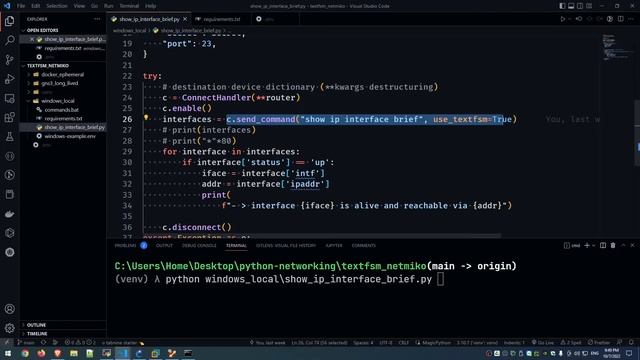640x360 pixels.
Task: Expand the docker_ephemeral folder
Action: pos(62,74)
